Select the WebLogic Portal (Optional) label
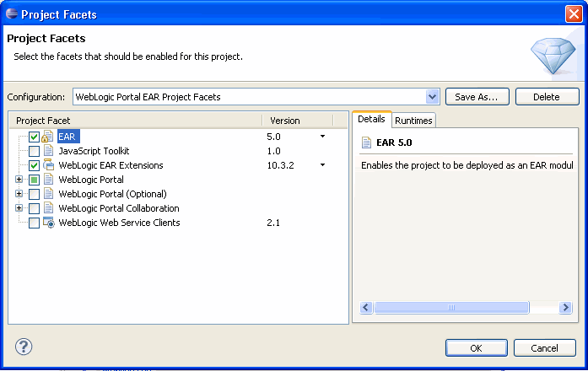 click(x=112, y=194)
